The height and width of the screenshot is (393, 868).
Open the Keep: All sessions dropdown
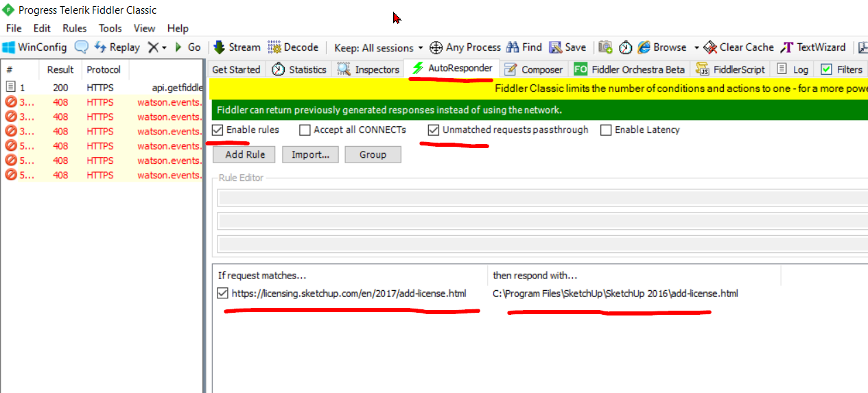point(378,48)
